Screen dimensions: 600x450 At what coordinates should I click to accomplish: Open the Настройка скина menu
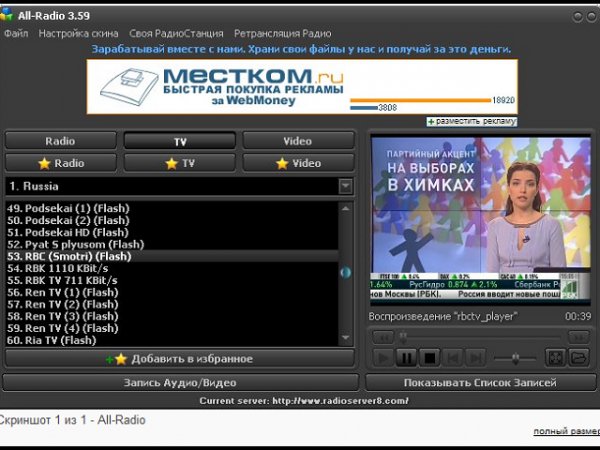tap(78, 34)
